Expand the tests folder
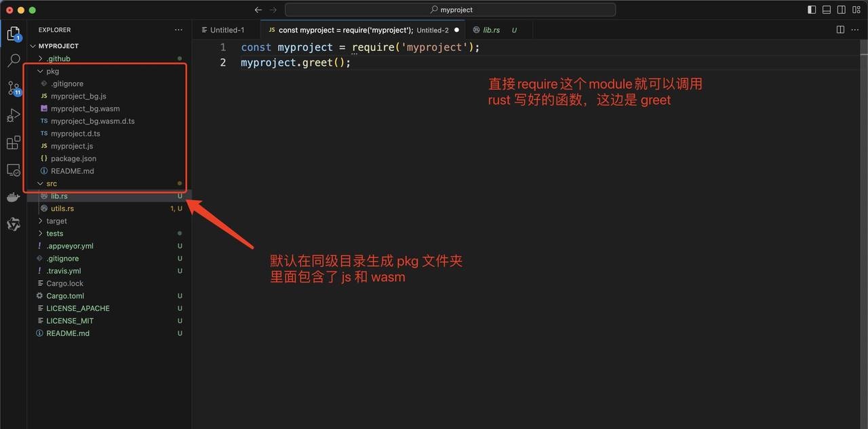The height and width of the screenshot is (429, 868). pyautogui.click(x=40, y=233)
